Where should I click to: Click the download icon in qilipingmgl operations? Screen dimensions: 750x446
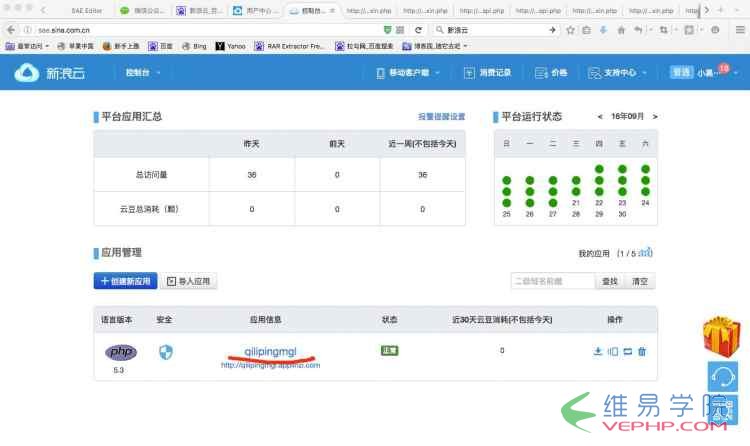coord(597,352)
